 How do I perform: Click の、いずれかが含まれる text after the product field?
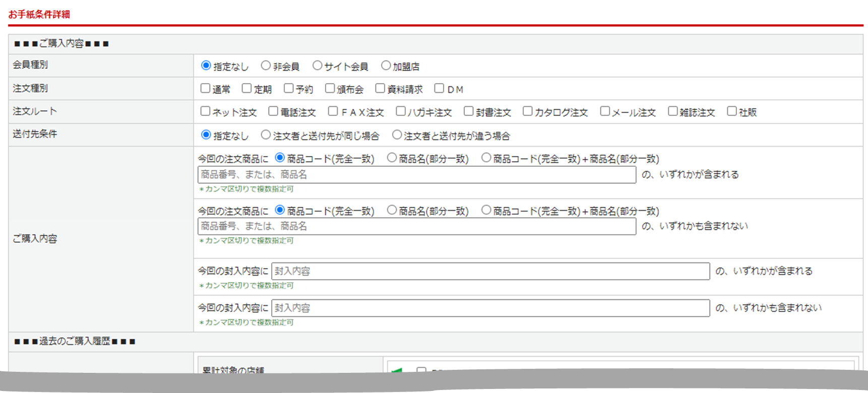[x=690, y=175]
